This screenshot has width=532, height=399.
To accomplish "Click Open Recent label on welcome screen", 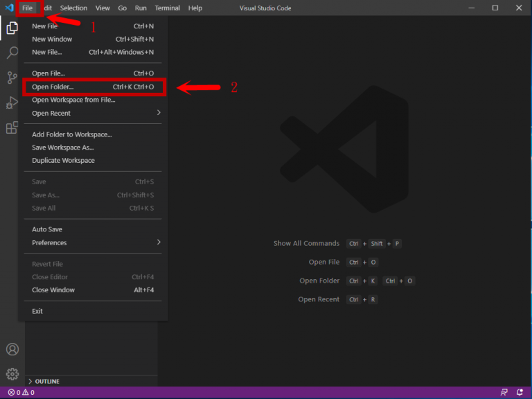I will click(x=319, y=299).
